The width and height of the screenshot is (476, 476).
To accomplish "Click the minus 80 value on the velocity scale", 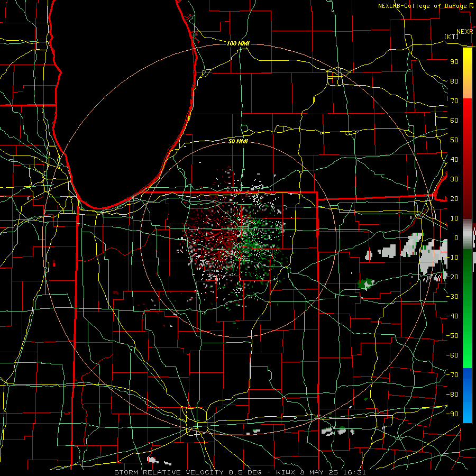I will click(453, 395).
